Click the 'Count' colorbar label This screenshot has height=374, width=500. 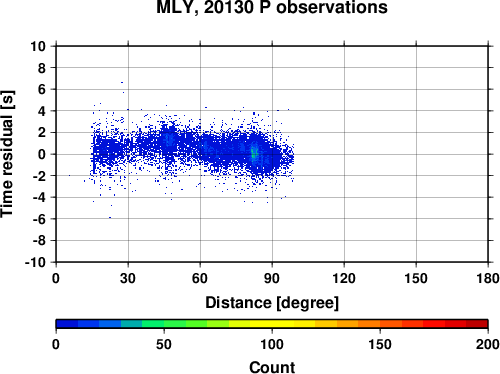tap(272, 367)
